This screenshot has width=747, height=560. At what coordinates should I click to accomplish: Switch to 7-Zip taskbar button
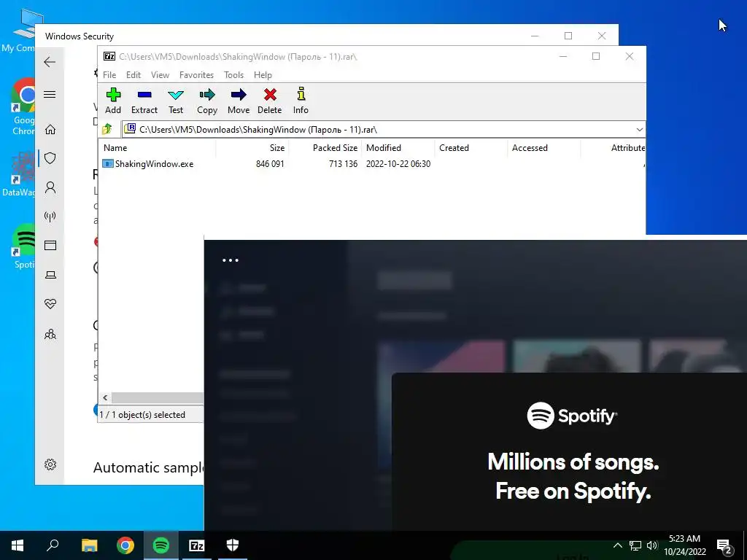coord(197,545)
